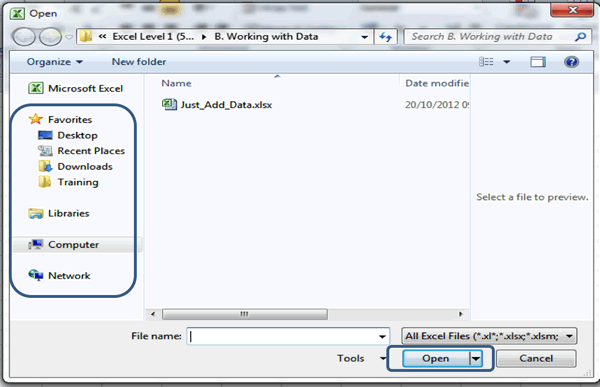
Task: Click the Name column header
Action: (x=176, y=83)
